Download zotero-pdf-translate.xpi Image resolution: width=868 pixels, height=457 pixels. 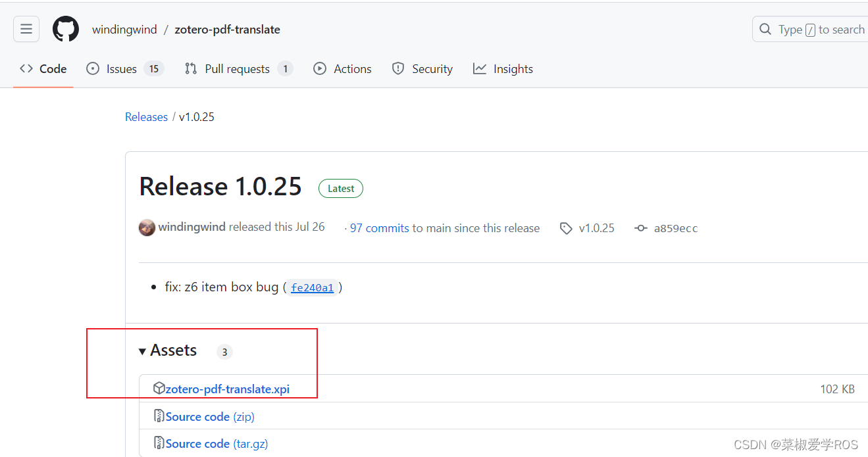pos(227,389)
